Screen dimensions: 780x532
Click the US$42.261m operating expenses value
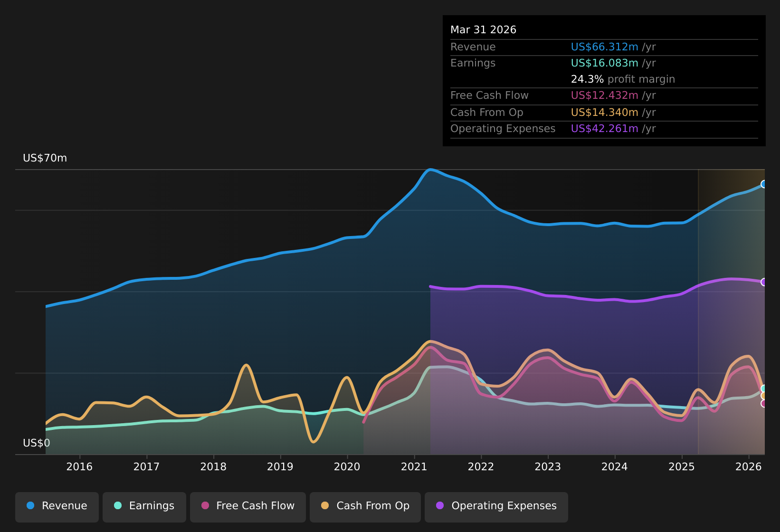click(x=604, y=129)
